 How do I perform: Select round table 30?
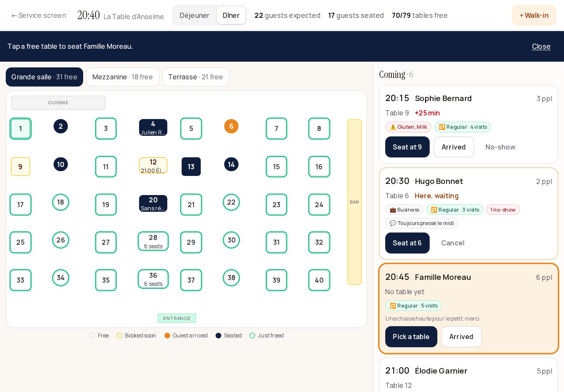pos(231,240)
